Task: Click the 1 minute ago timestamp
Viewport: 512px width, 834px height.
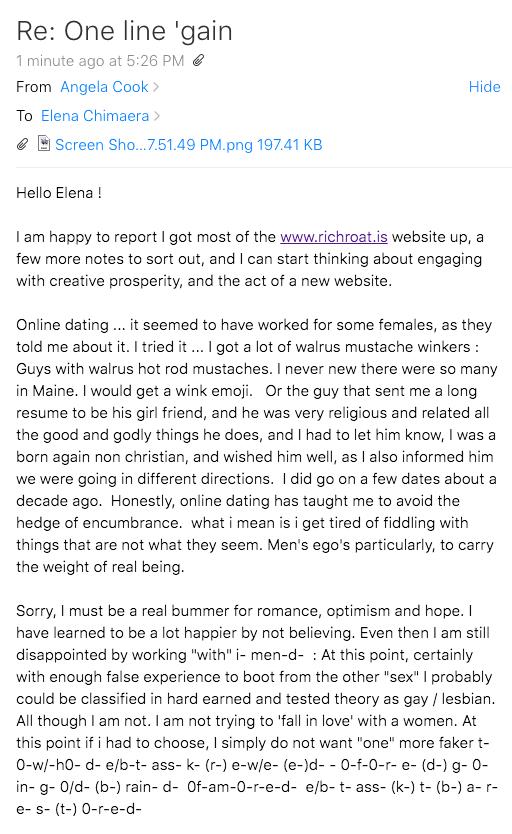Action: click(x=100, y=61)
